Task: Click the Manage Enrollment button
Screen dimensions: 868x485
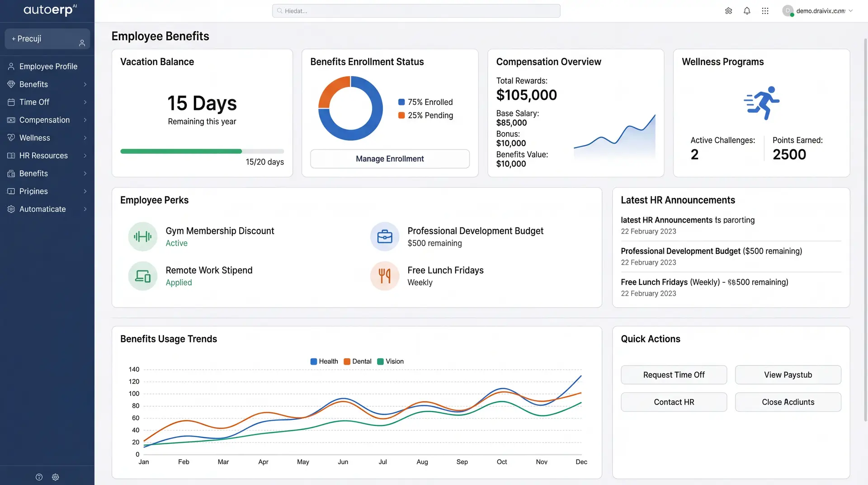Action: 390,159
